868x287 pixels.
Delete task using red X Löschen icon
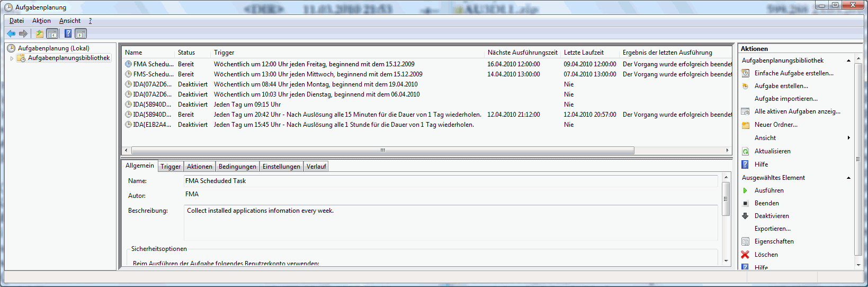[x=745, y=255]
